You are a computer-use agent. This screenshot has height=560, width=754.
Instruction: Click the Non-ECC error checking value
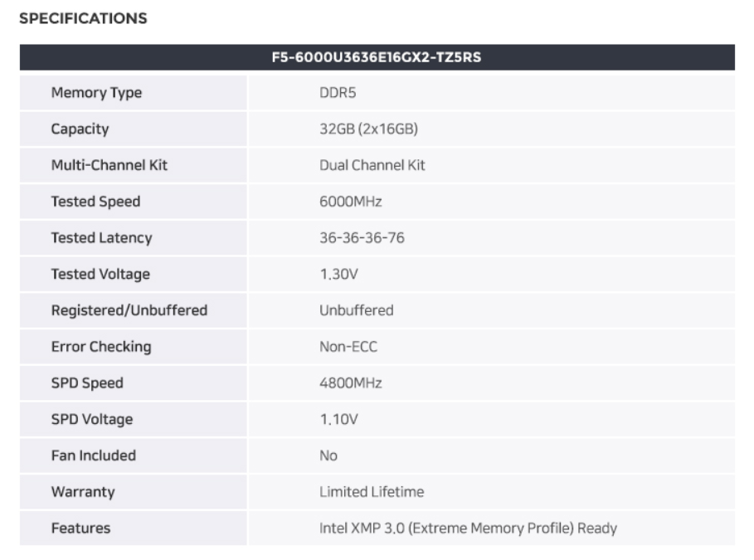348,347
